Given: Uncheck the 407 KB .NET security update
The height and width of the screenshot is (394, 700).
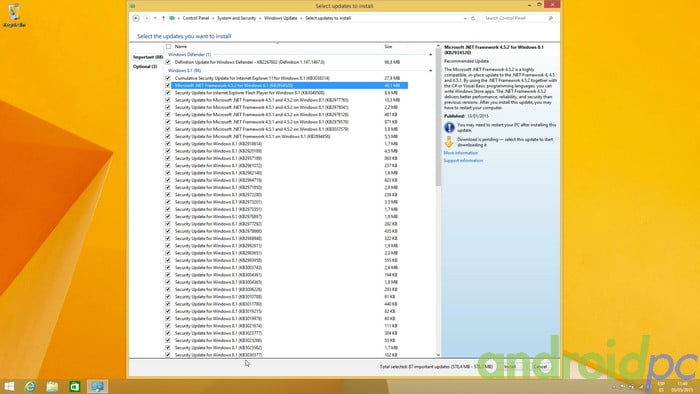Looking at the screenshot, I should 168,115.
